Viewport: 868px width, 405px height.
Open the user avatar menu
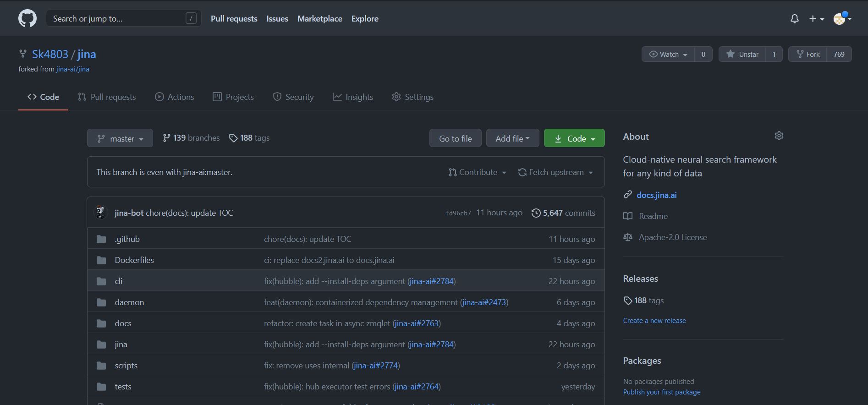[842, 19]
